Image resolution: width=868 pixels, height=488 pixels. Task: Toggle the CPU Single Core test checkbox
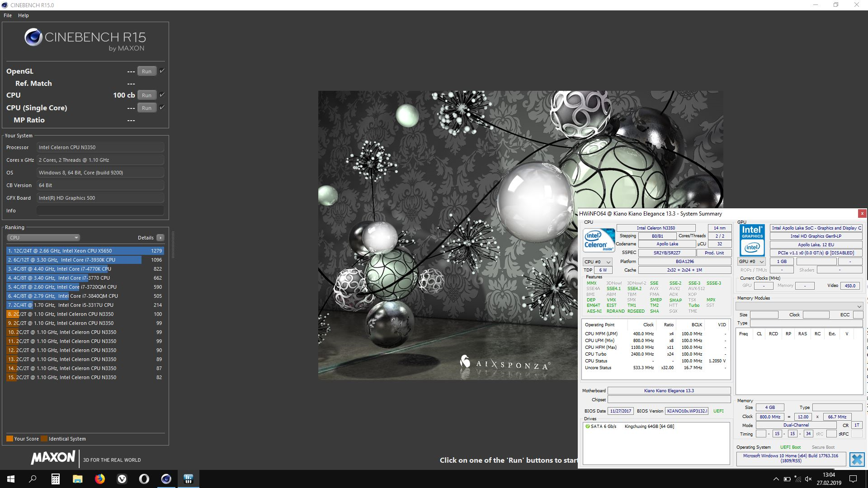pyautogui.click(x=162, y=108)
